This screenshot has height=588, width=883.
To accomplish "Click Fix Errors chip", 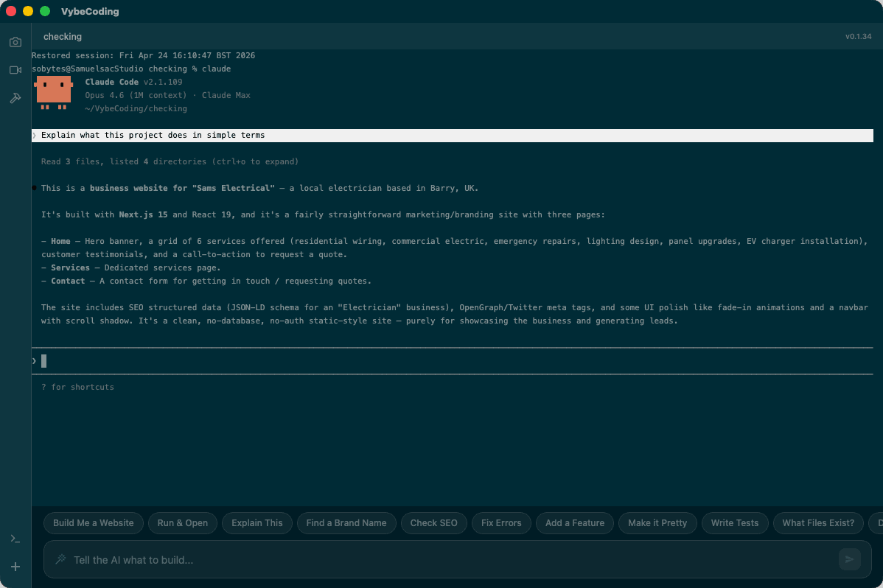I will [501, 522].
